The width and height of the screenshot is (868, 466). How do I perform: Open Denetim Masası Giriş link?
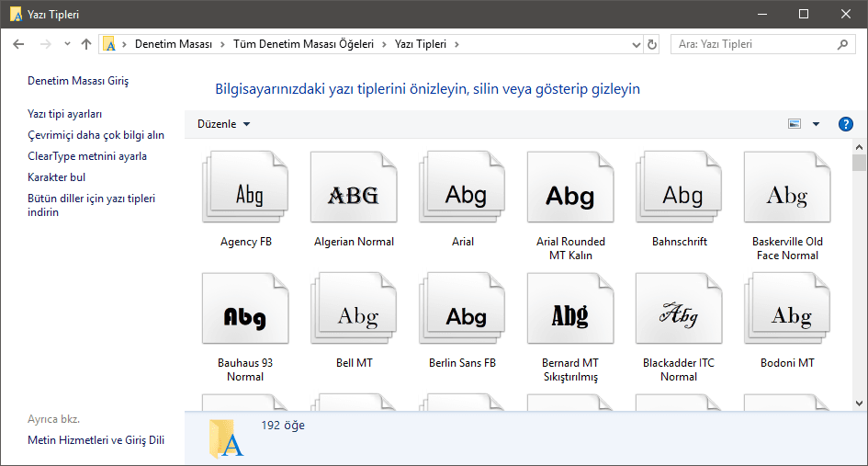pos(78,81)
